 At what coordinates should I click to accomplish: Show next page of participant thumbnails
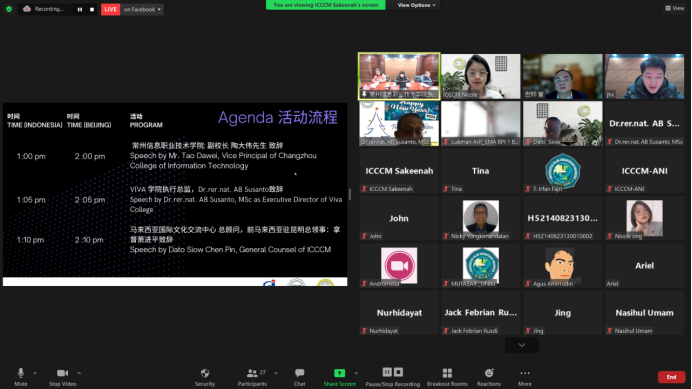tap(522, 345)
